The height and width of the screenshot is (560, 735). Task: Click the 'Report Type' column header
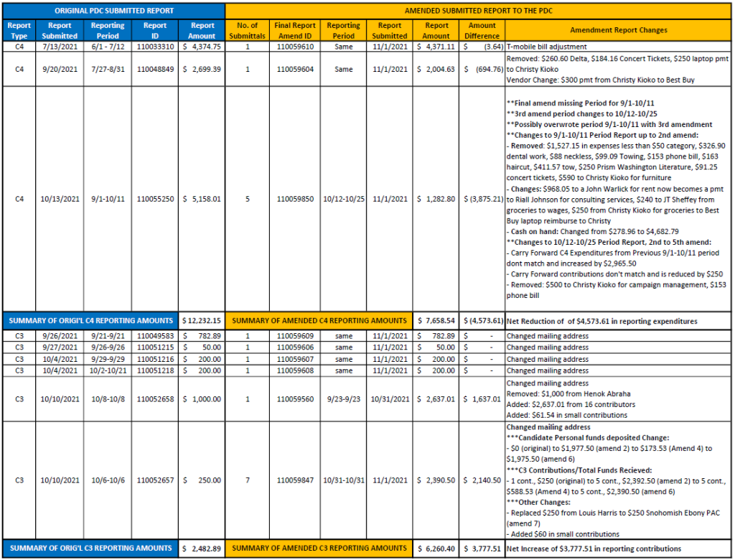tap(19, 30)
